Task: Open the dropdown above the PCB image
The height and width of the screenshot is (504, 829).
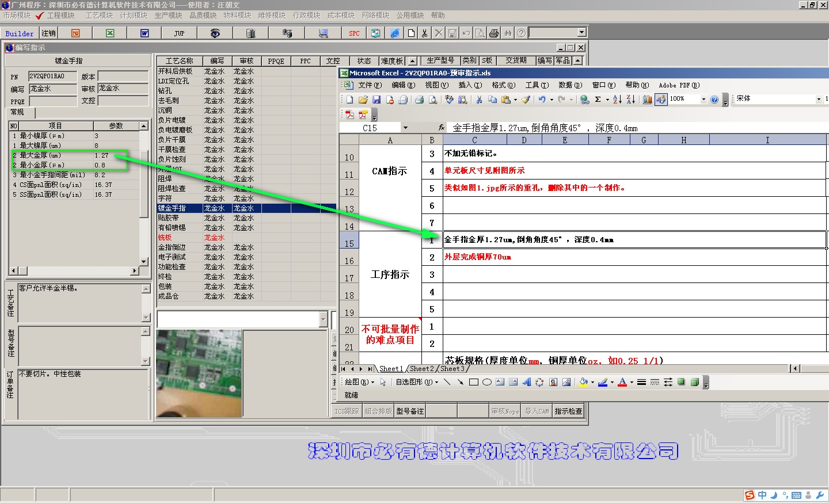Action: click(x=323, y=319)
